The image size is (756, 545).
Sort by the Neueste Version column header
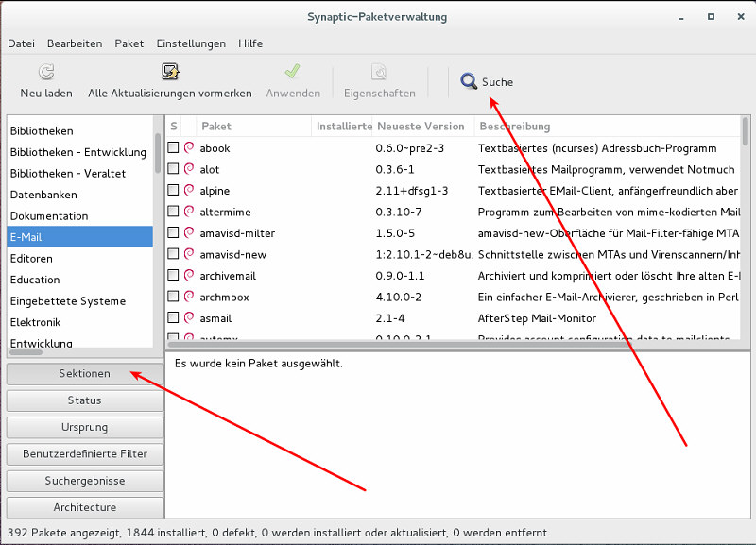(x=421, y=126)
